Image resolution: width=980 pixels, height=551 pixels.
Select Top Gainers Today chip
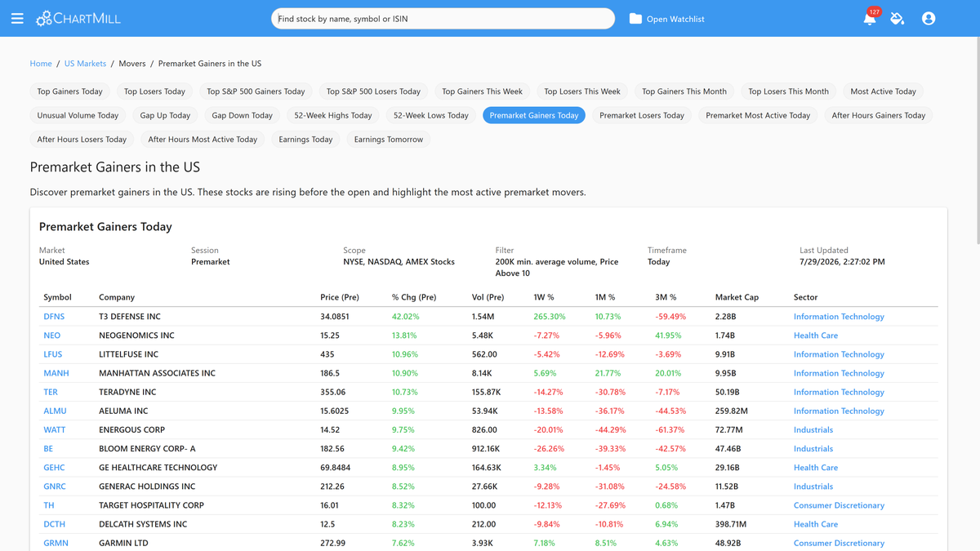pos(70,91)
